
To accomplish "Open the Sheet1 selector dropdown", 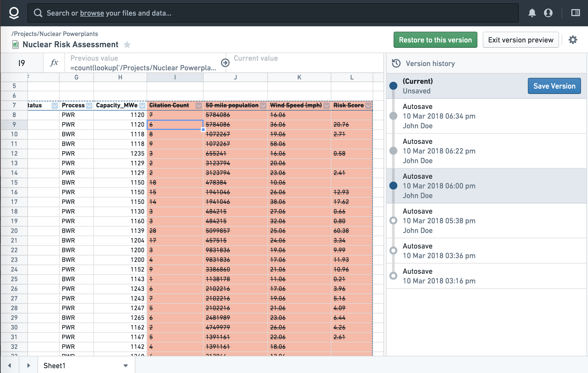I will coord(125,365).
